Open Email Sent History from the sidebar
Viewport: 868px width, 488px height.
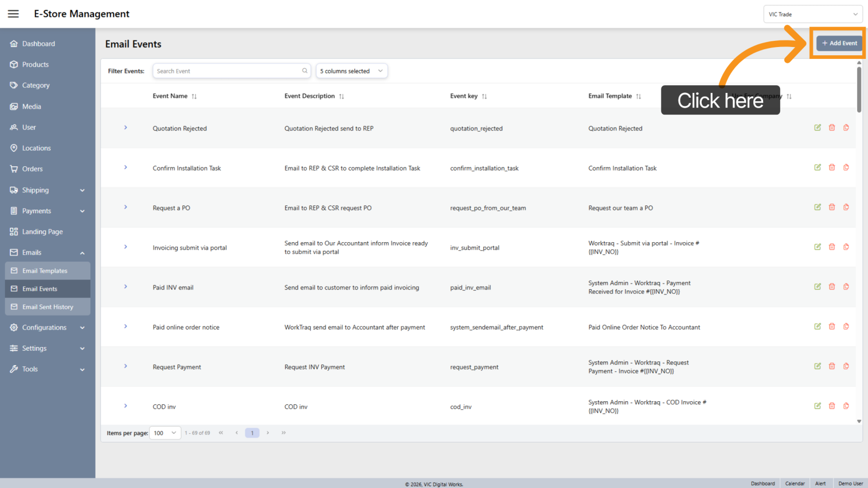pos(47,306)
